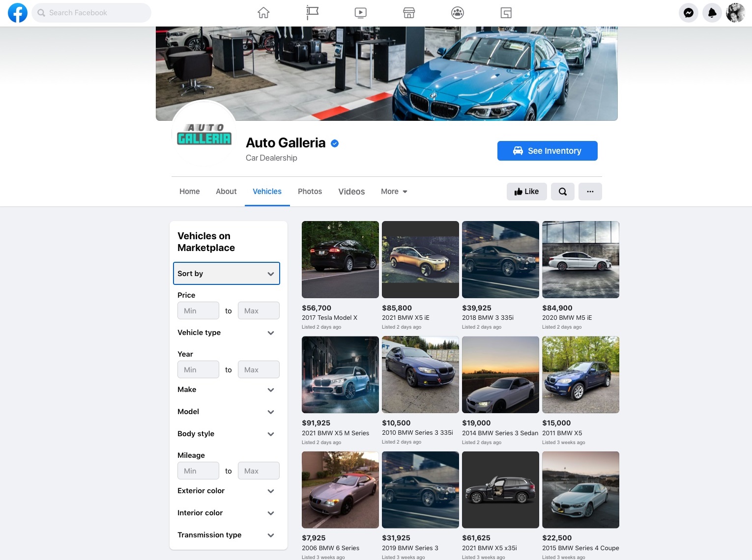
Task: Expand the Vehicle type filter
Action: pyautogui.click(x=227, y=333)
